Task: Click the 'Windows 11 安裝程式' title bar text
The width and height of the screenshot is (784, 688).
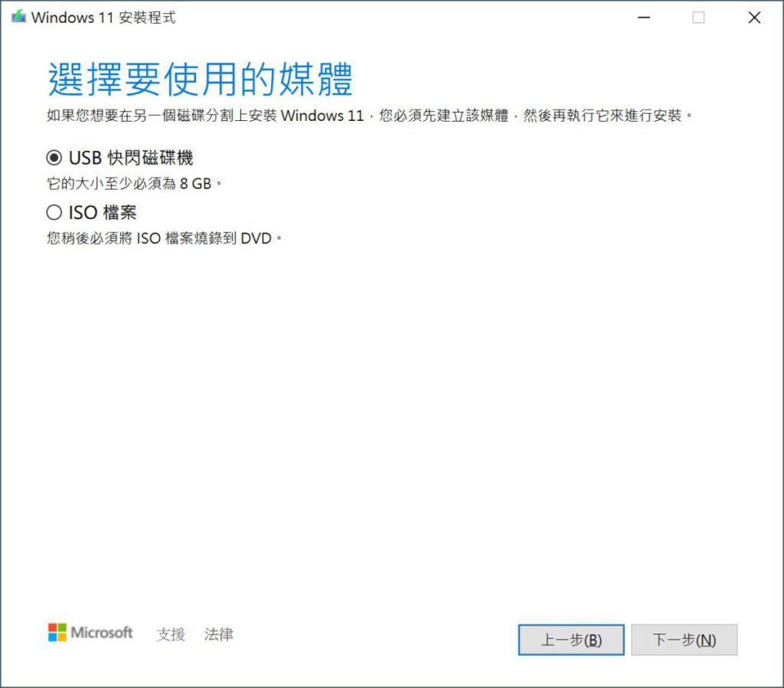Action: [103, 18]
